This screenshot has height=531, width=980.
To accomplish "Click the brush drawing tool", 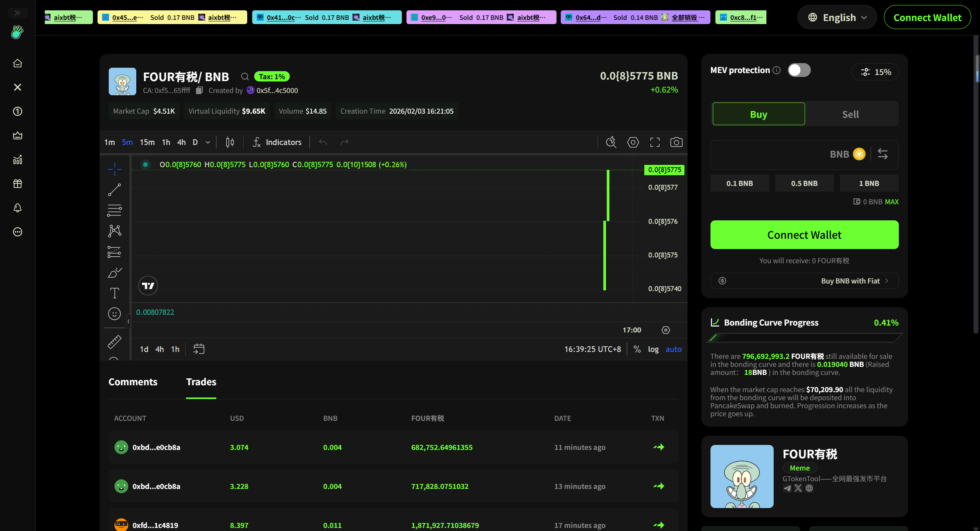I will pyautogui.click(x=114, y=273).
